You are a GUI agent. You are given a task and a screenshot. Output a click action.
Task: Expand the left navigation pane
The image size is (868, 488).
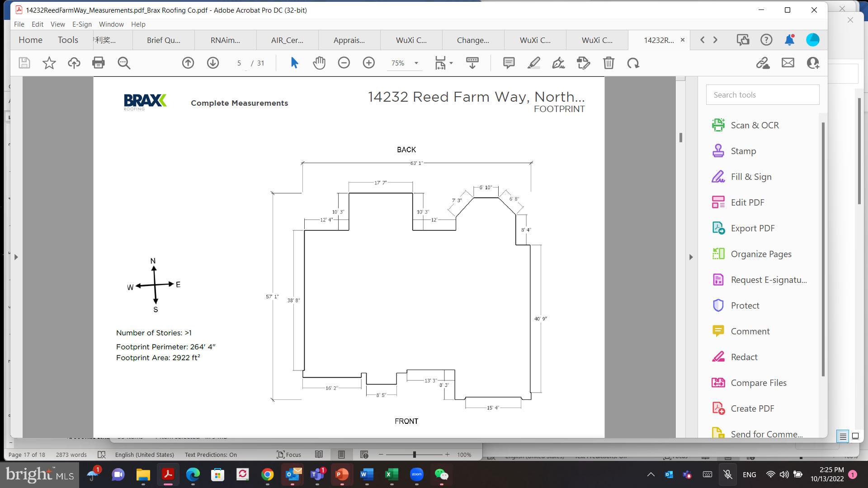(16, 257)
